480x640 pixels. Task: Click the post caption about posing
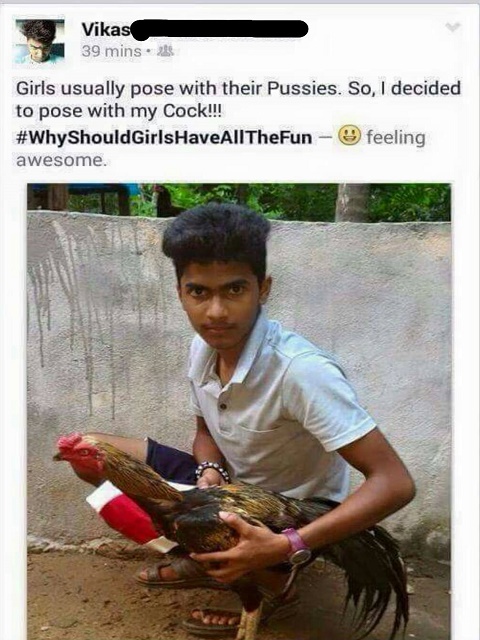click(x=238, y=99)
